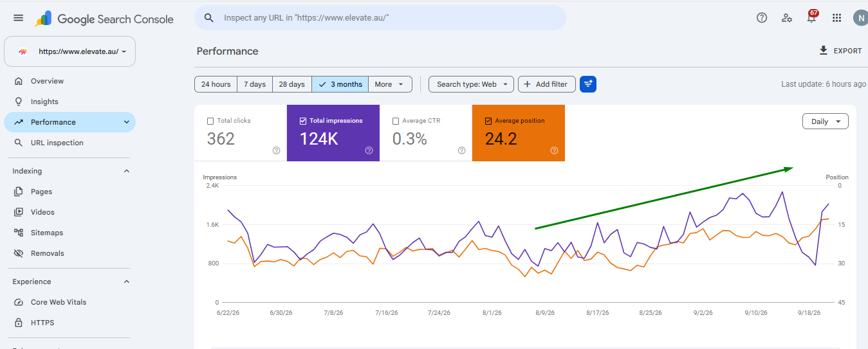Image resolution: width=868 pixels, height=349 pixels.
Task: Click the 362 total clicks value
Action: [x=221, y=138]
